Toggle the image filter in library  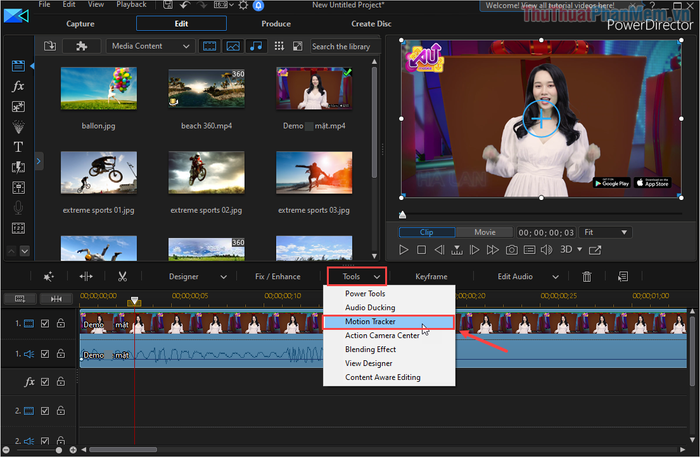233,46
